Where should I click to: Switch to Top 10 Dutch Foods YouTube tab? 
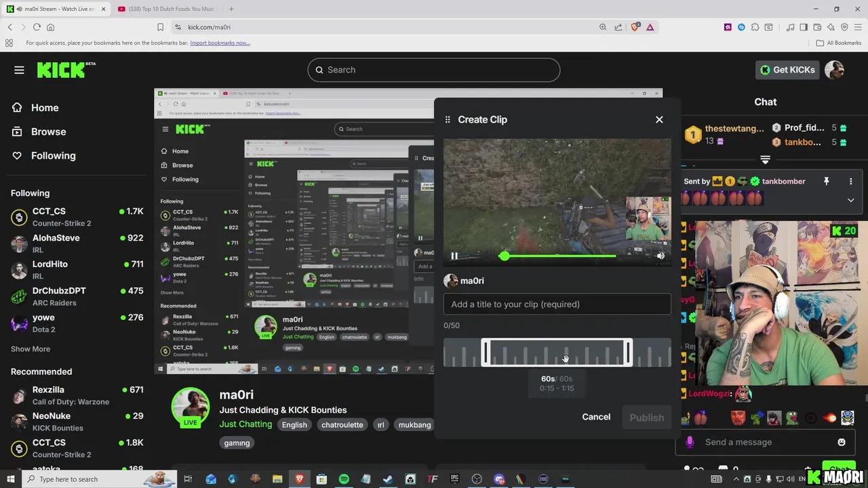[x=167, y=9]
